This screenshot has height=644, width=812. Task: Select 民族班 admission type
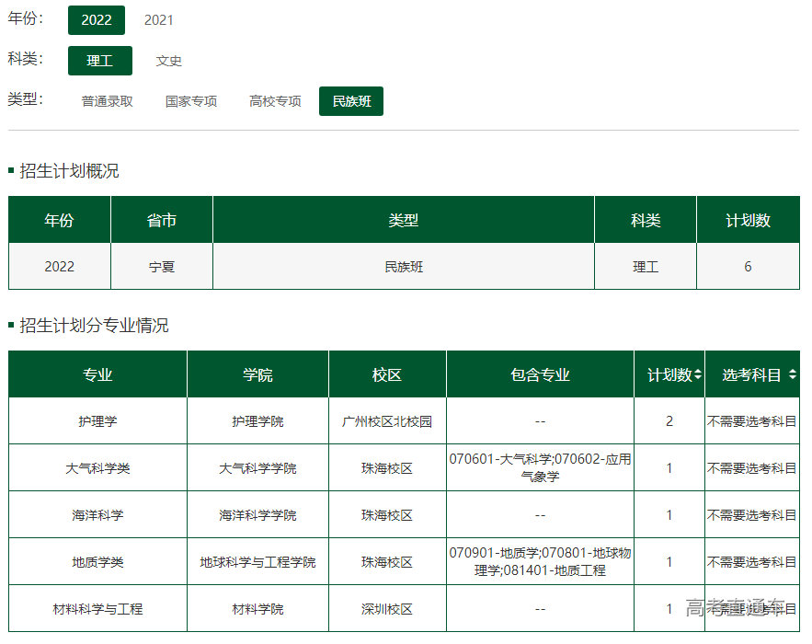pyautogui.click(x=351, y=101)
